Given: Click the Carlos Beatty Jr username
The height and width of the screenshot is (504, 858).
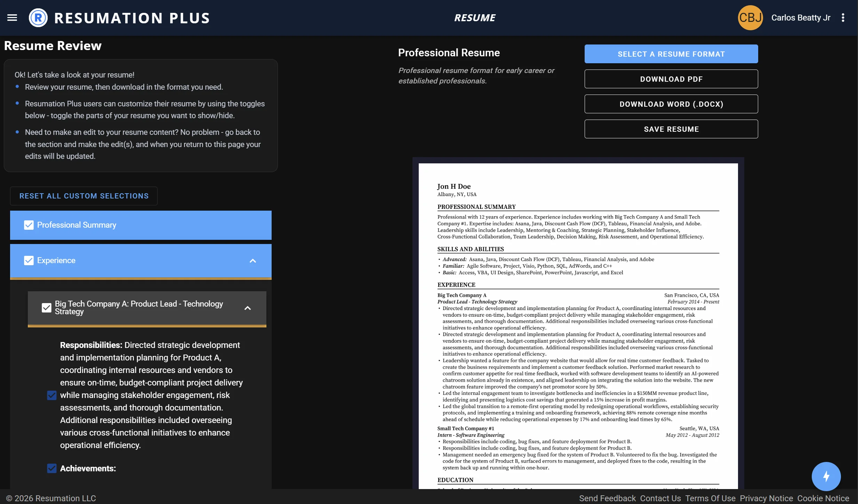Looking at the screenshot, I should (801, 18).
